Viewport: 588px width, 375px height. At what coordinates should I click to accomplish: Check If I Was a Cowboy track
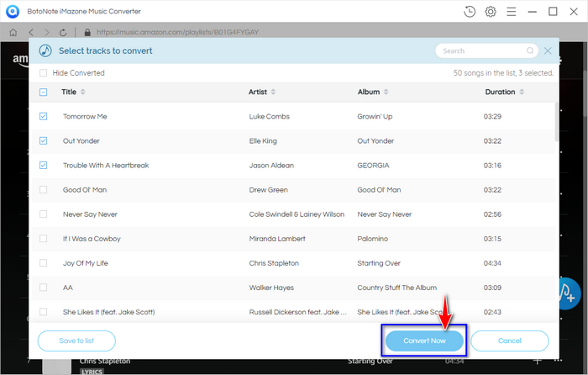point(44,238)
